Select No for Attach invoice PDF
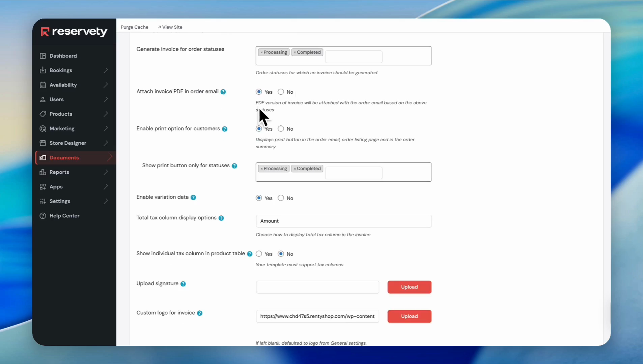The image size is (643, 364). point(281,92)
